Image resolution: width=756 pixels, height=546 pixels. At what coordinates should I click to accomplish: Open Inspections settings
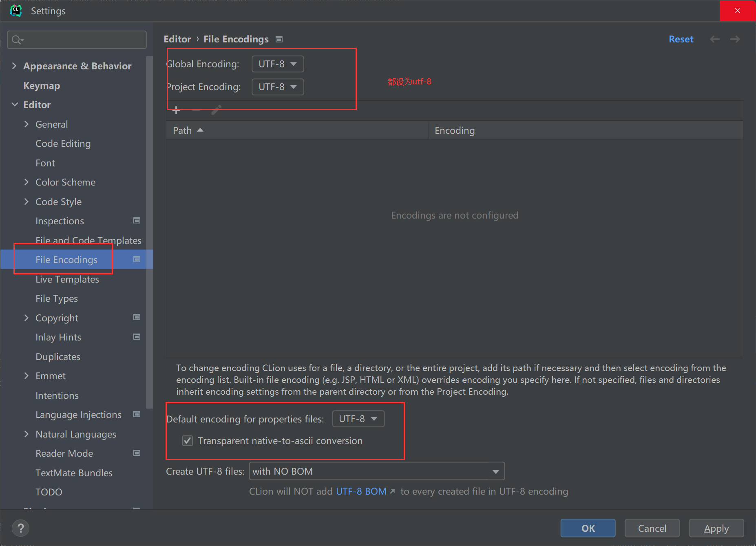(x=60, y=221)
